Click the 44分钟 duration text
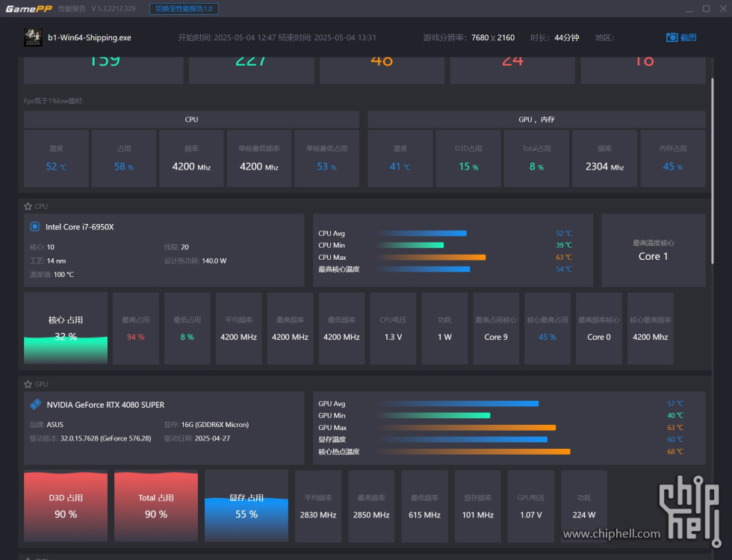This screenshot has width=732, height=560. 567,37
